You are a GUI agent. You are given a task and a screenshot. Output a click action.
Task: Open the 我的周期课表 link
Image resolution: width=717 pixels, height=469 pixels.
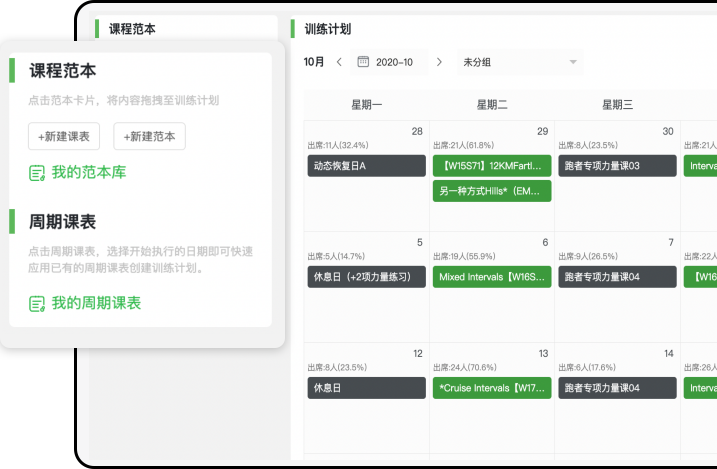pyautogui.click(x=96, y=303)
